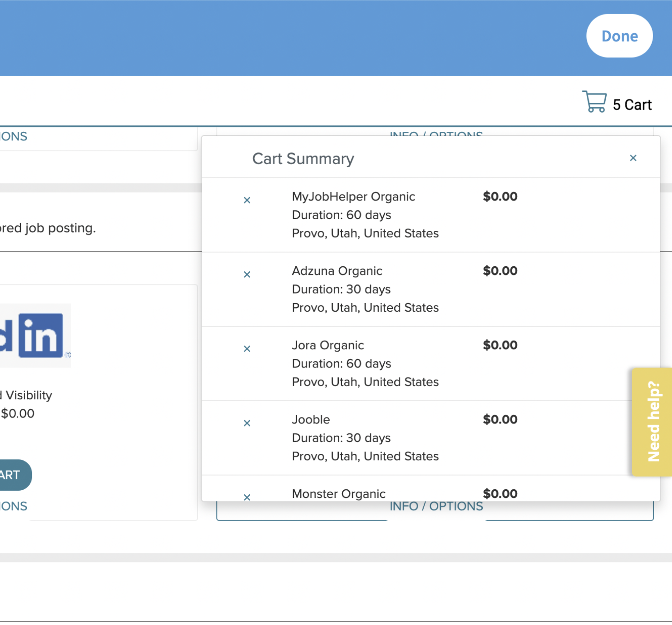
Task: Select the LinkedIn logo thumbnail
Action: click(x=35, y=335)
